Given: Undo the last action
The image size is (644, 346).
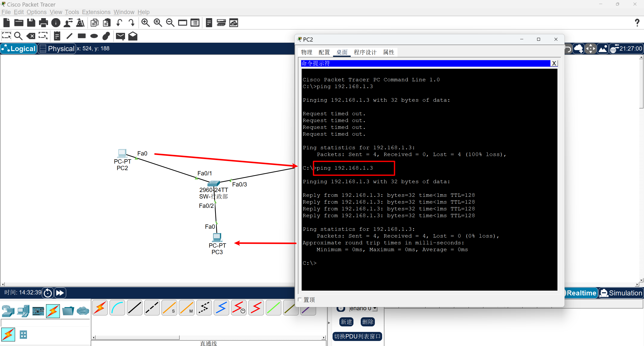Looking at the screenshot, I should [x=119, y=23].
